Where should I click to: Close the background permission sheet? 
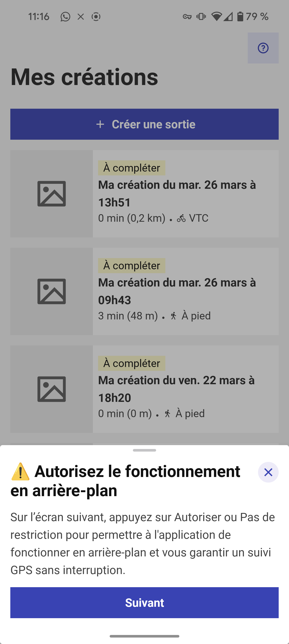268,472
